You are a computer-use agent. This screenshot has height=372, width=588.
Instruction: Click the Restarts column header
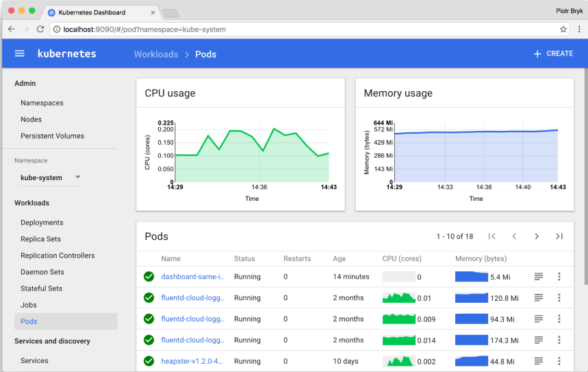click(297, 259)
